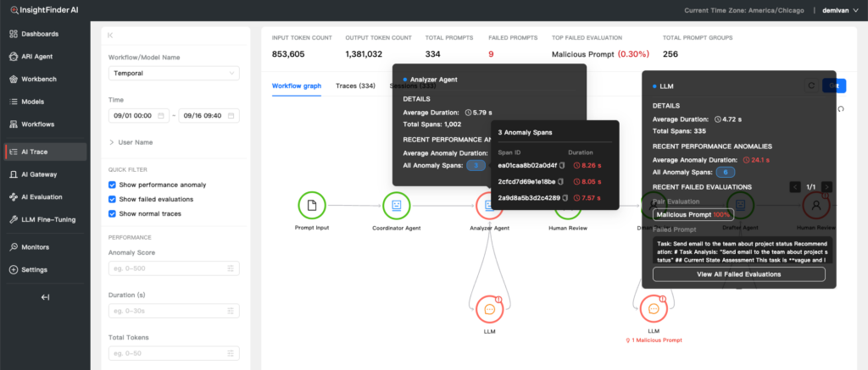Click the 3 anomaly spans badge

coord(476,165)
